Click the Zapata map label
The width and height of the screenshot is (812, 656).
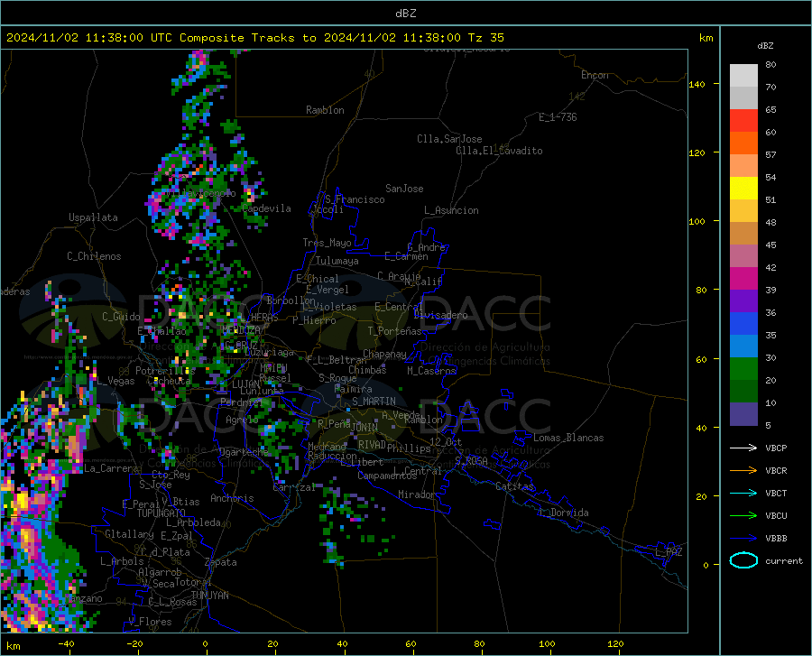click(x=221, y=562)
